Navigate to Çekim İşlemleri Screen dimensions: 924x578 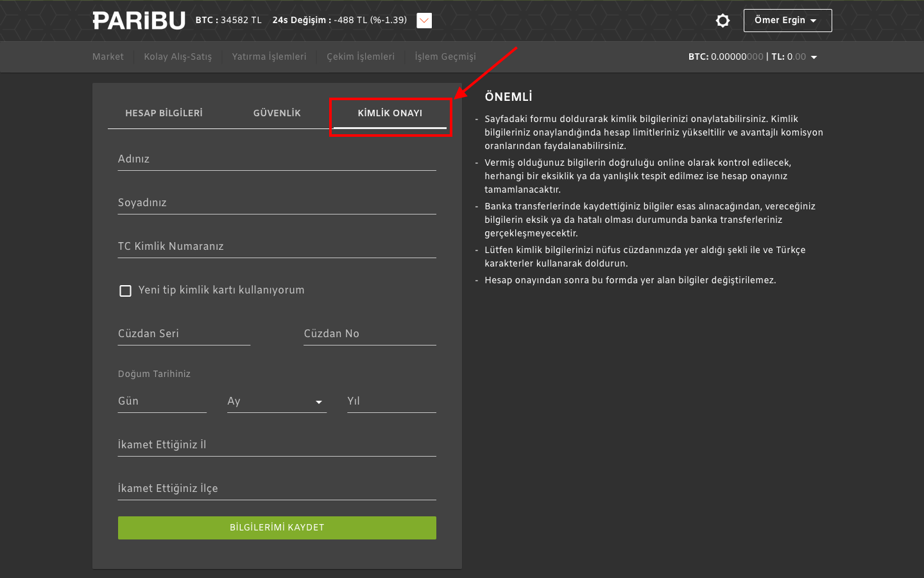[x=361, y=57]
